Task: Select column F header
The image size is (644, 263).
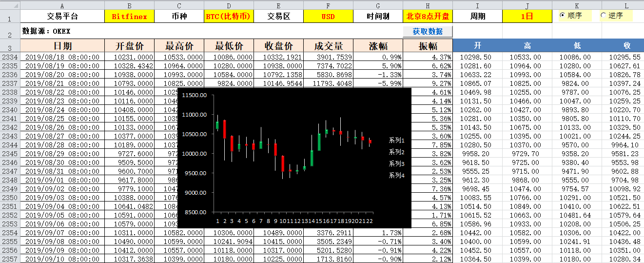Action: click(x=328, y=5)
